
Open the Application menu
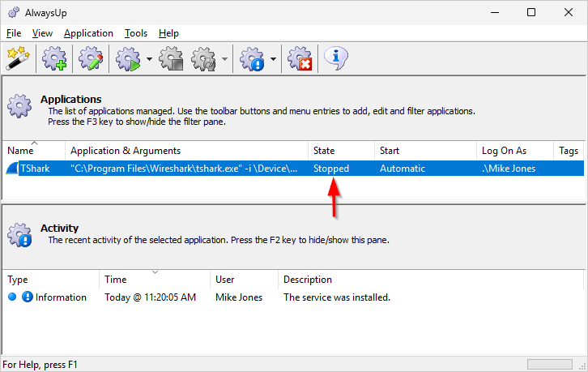(x=88, y=33)
